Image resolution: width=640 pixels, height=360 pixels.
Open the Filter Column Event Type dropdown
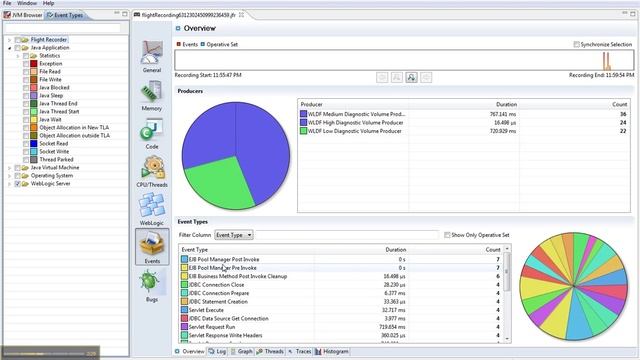(233, 235)
